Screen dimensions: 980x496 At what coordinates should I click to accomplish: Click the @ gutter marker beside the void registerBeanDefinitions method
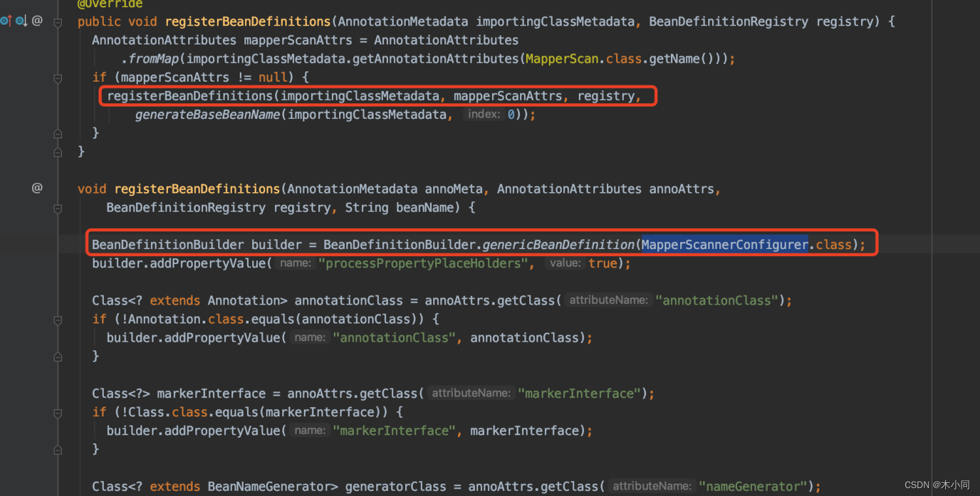(37, 188)
